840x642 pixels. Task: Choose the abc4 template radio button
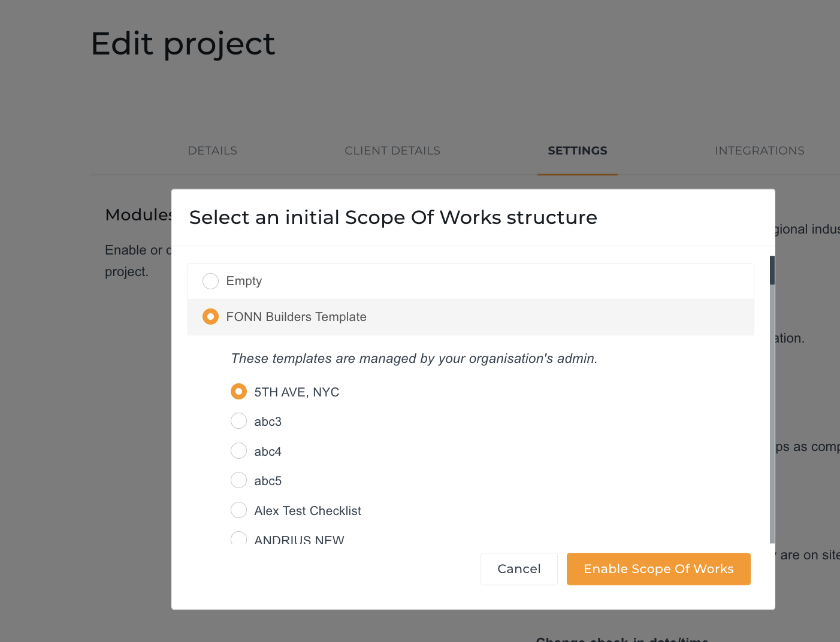click(x=238, y=451)
